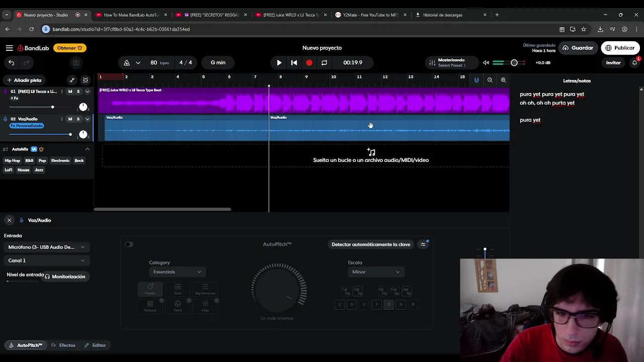Open the G min key selector
Image resolution: width=644 pixels, height=362 pixels.
tap(218, 63)
